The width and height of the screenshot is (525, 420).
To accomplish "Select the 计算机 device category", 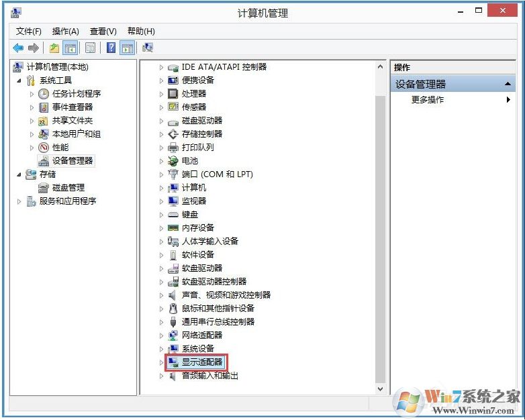I will point(194,188).
